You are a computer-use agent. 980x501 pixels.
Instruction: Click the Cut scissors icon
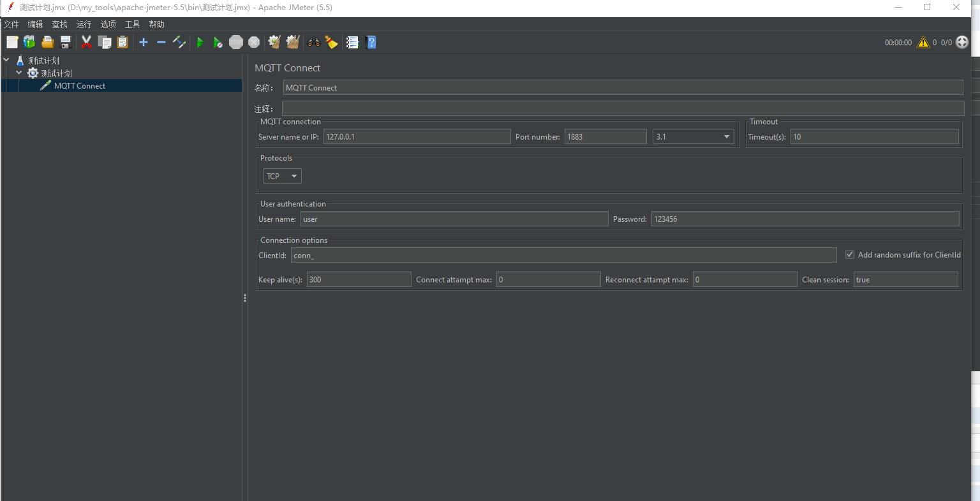[86, 42]
